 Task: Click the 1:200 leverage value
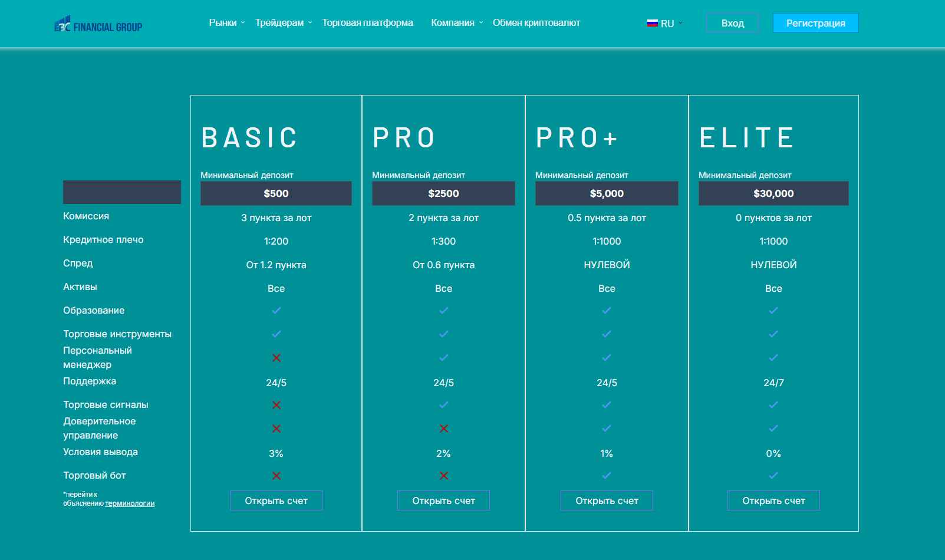point(276,241)
